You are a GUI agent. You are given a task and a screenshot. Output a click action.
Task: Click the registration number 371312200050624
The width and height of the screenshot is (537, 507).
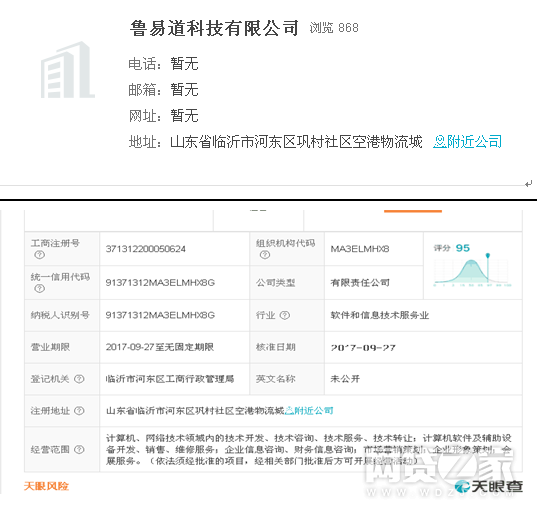coord(146,249)
